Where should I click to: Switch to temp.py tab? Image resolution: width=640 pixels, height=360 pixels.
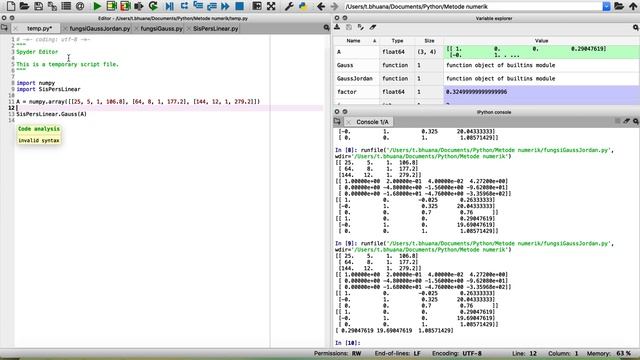click(39, 29)
